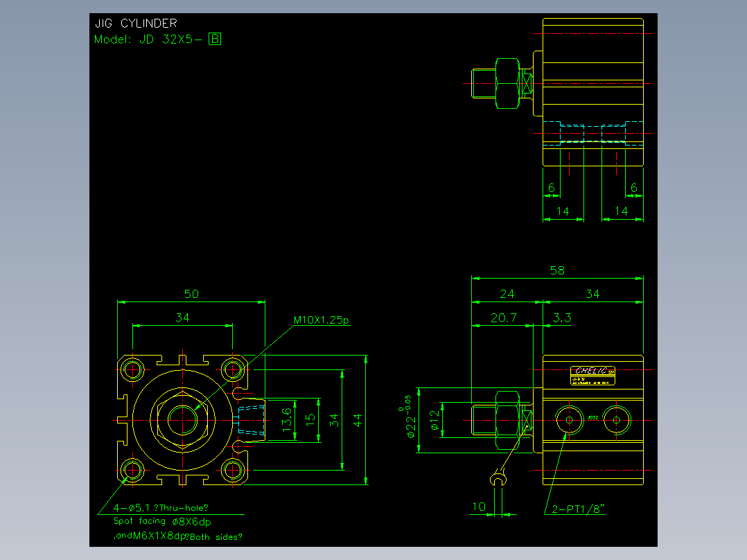
Task: Select the 2-PT1/8" port callout
Action: pyautogui.click(x=578, y=509)
